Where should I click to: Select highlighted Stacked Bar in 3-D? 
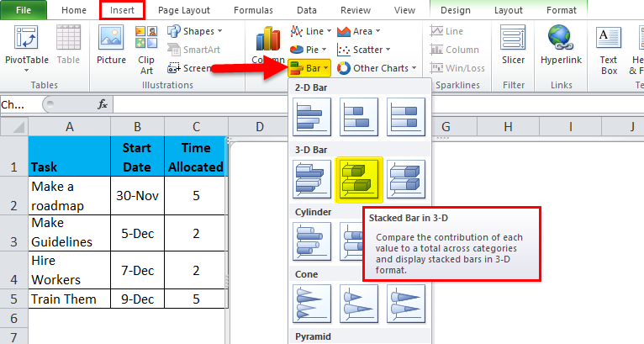(359, 179)
